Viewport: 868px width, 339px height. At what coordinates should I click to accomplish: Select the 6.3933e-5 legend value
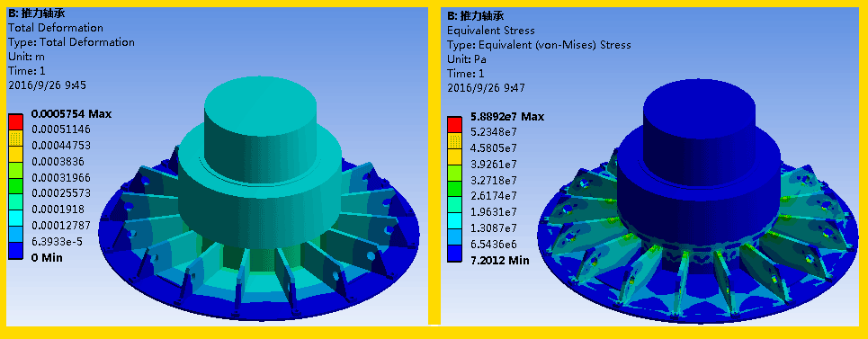(x=57, y=242)
